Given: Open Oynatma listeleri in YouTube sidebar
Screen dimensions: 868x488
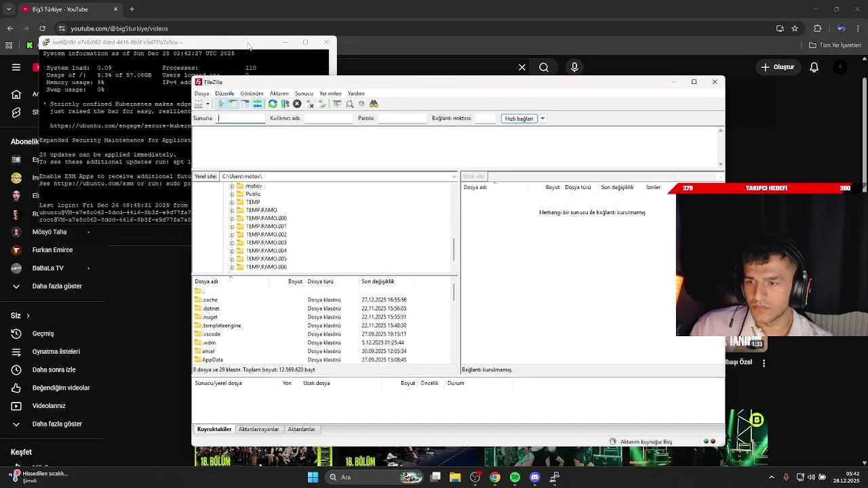Looking at the screenshot, I should [56, 352].
